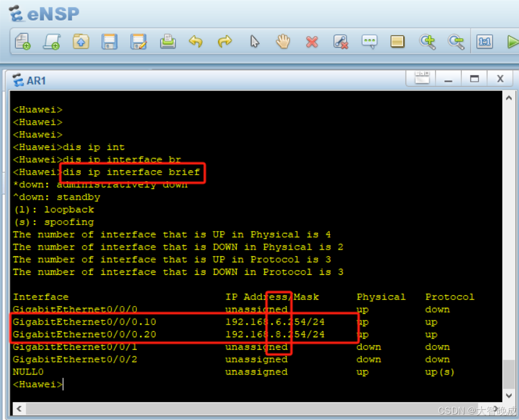The image size is (519, 420).
Task: Click the eNSP logo
Action: click(x=44, y=14)
